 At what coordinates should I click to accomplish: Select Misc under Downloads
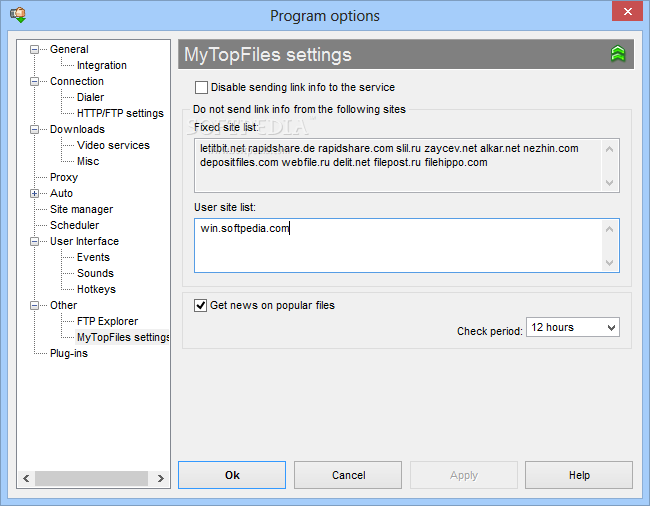pyautogui.click(x=88, y=161)
